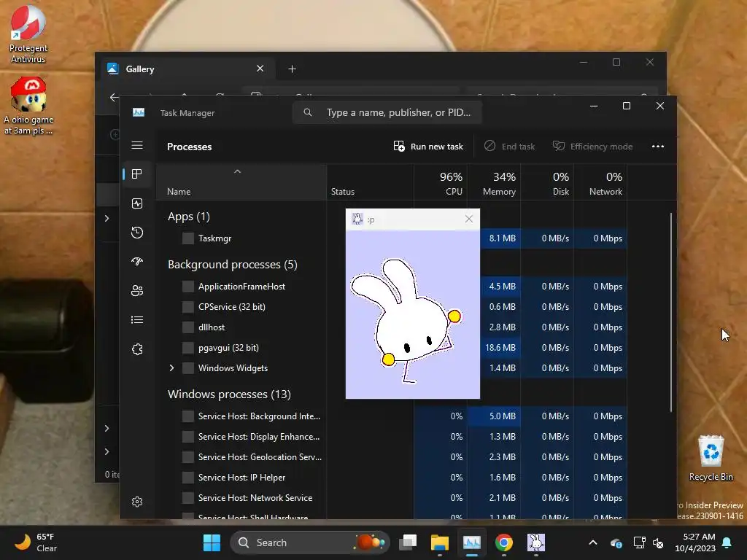The image size is (747, 560).
Task: Open the Users sidebar icon
Action: pos(137,290)
